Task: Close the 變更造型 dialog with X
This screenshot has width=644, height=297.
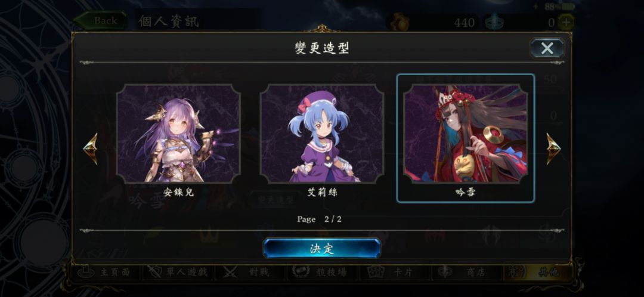Action: 547,48
